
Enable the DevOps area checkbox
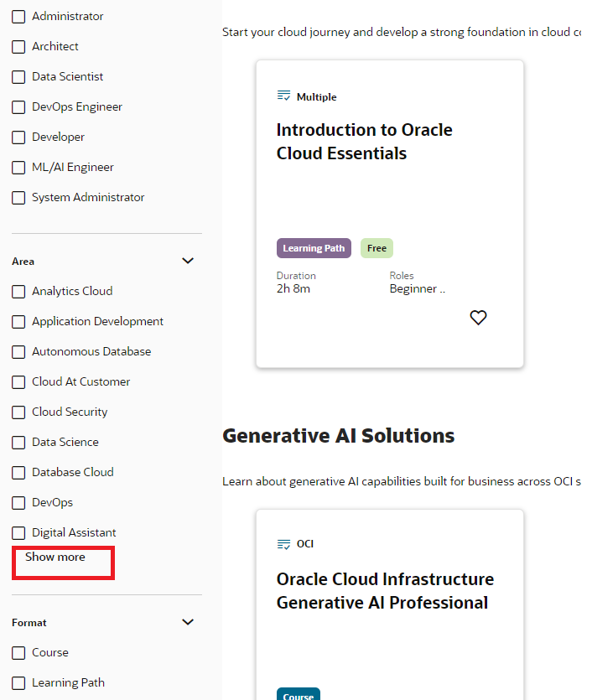coord(18,503)
